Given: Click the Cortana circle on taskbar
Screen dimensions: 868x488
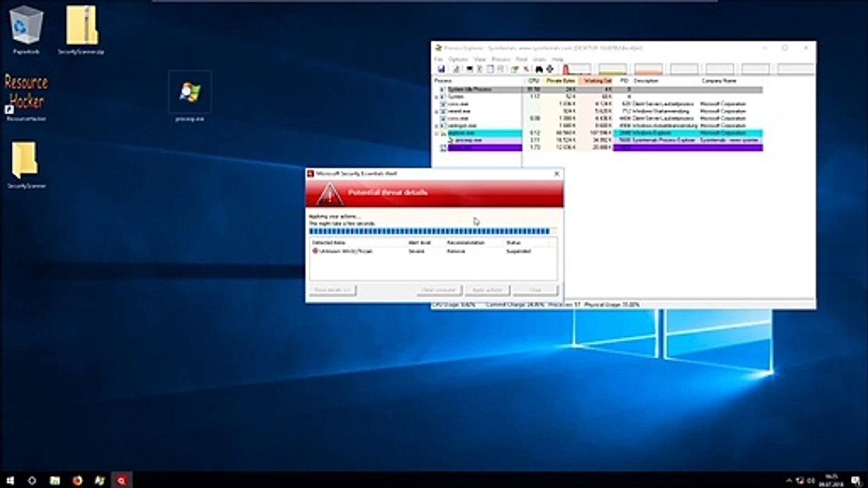Looking at the screenshot, I should coord(32,480).
